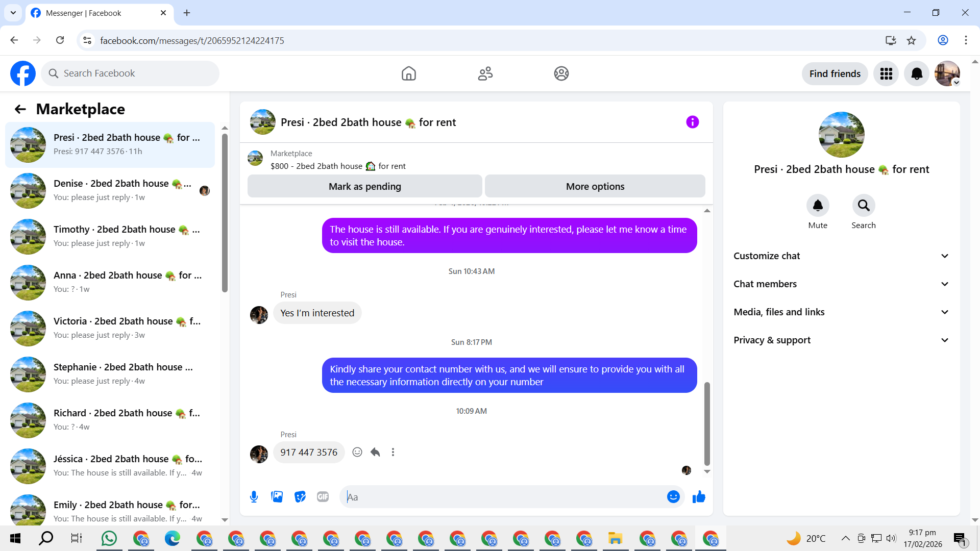This screenshot has width=980, height=551.
Task: Expand Customize chat section
Action: (841, 256)
